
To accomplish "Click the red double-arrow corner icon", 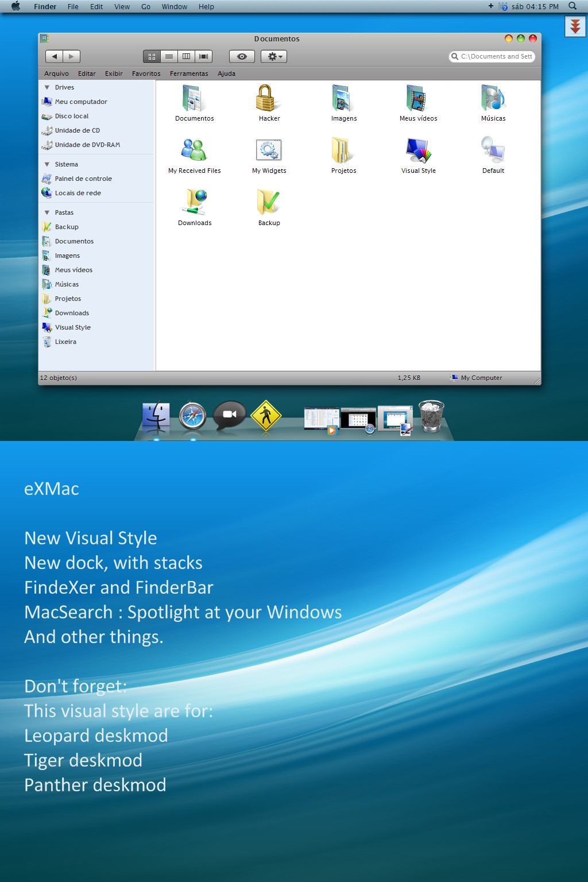I will pos(575,27).
